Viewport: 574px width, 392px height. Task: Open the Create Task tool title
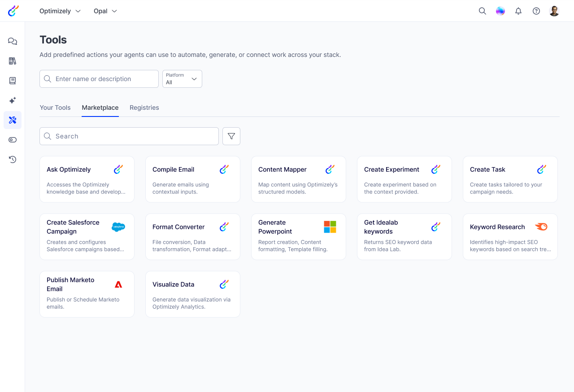(487, 169)
